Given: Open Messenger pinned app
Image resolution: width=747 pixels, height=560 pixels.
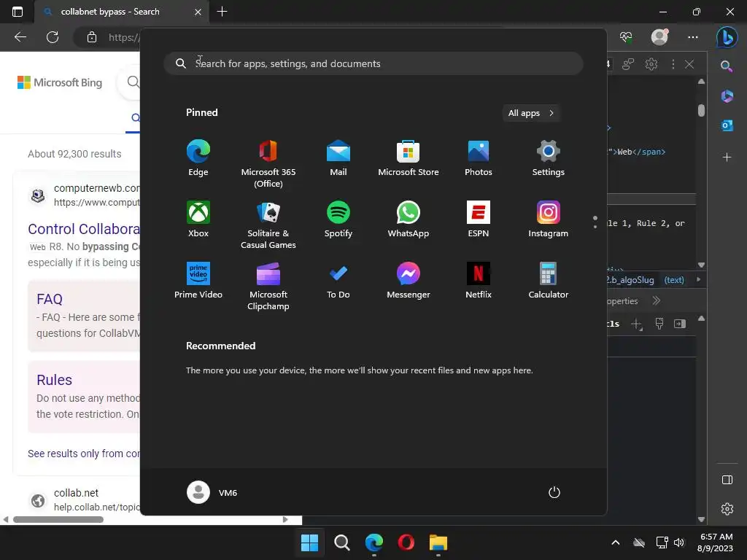Looking at the screenshot, I should [409, 281].
